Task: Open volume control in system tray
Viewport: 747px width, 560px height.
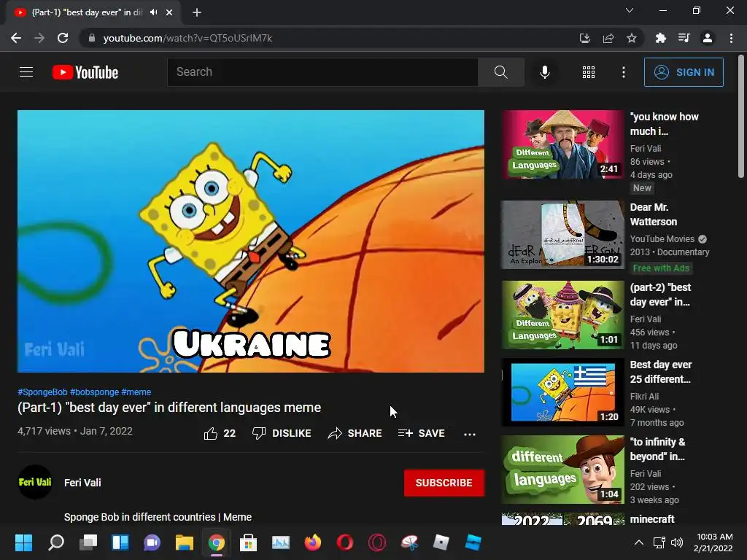Action: (676, 542)
